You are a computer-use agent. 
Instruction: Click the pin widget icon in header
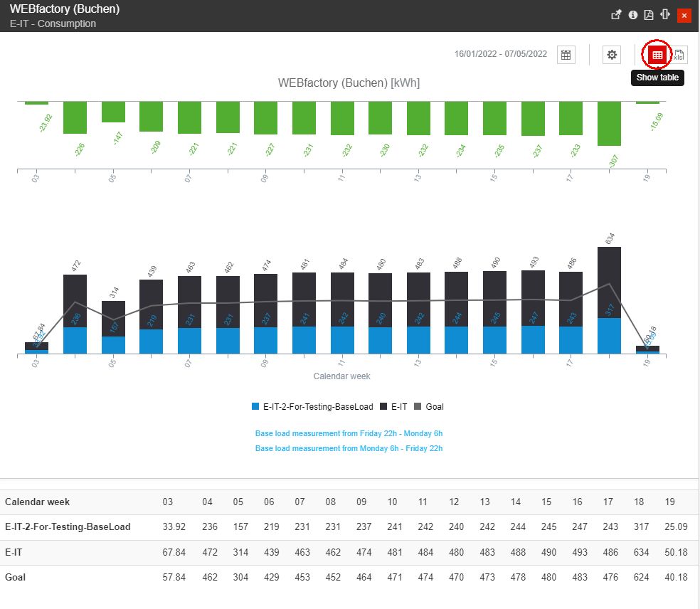(616, 15)
